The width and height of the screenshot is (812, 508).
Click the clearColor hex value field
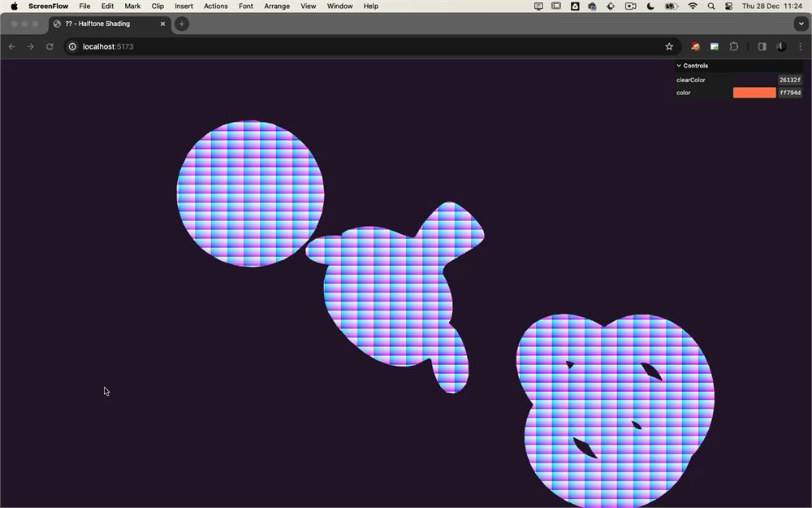790,80
